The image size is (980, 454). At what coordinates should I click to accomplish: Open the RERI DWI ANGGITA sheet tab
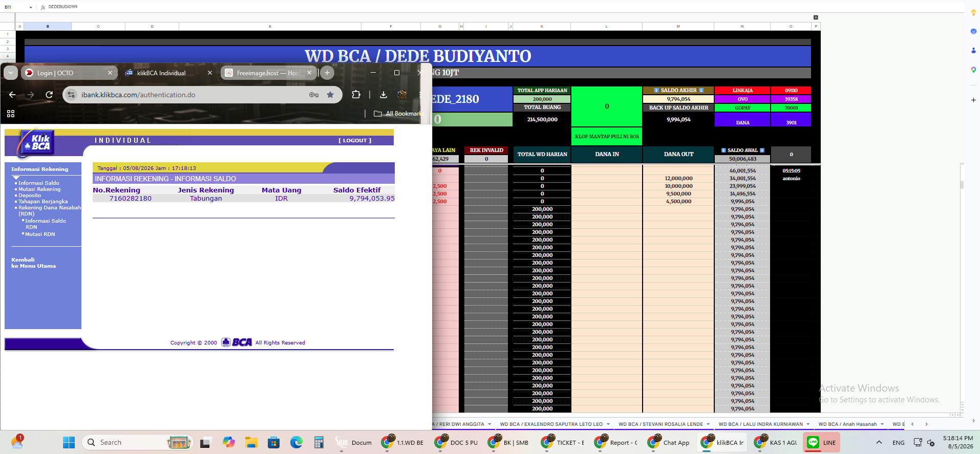pyautogui.click(x=461, y=424)
